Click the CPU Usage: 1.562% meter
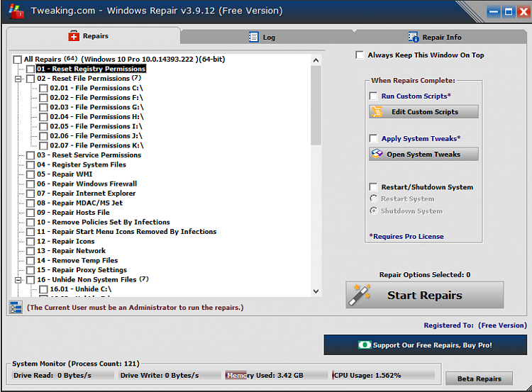This screenshot has width=532, height=392. [383, 375]
